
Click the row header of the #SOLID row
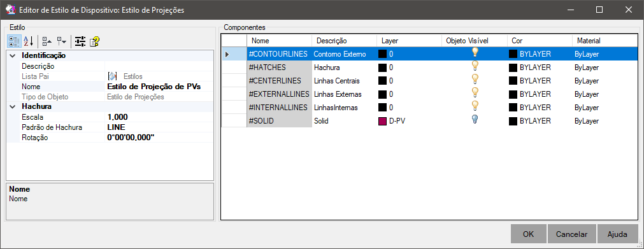[x=234, y=121]
